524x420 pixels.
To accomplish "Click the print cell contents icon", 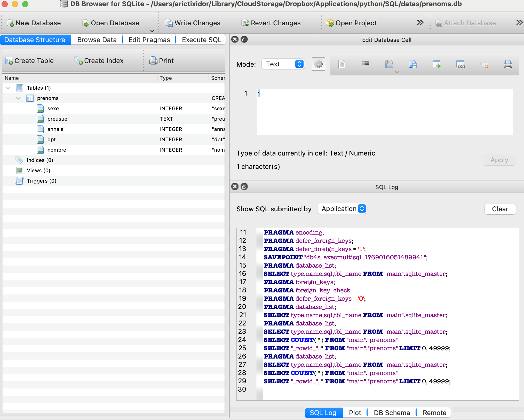I will coord(508,64).
